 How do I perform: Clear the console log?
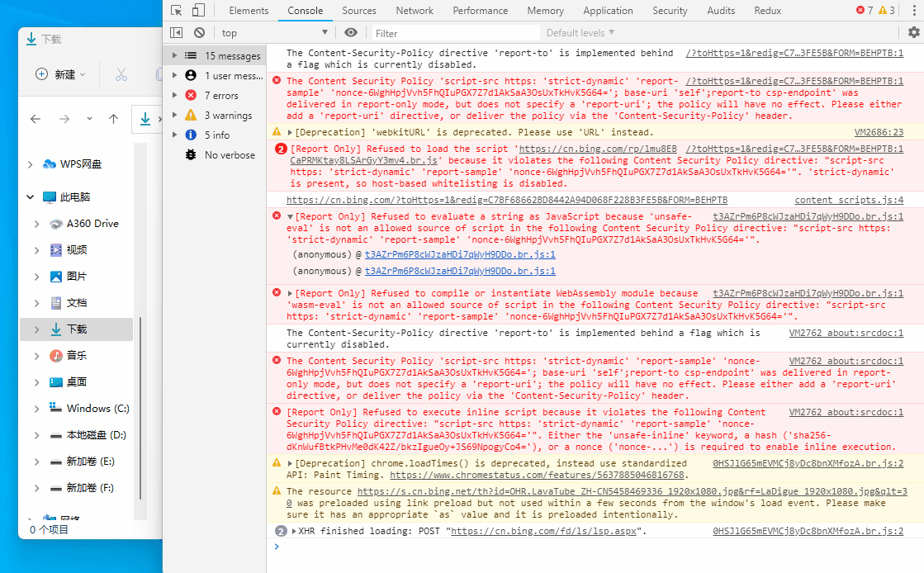point(200,32)
